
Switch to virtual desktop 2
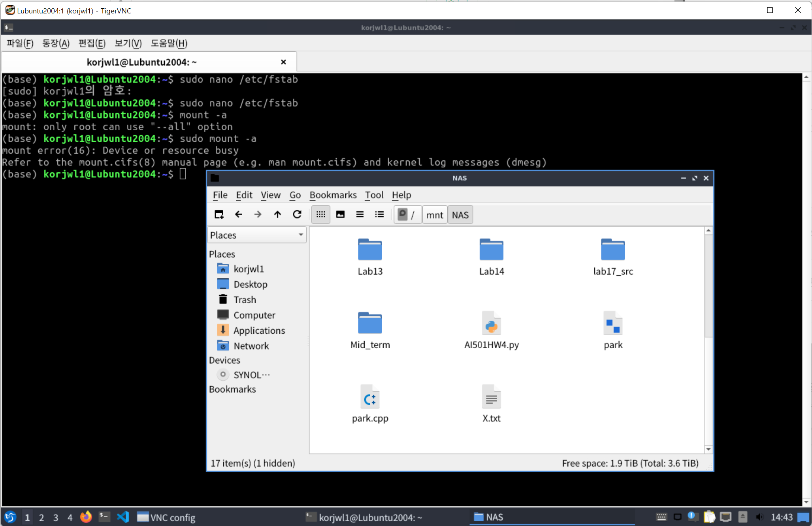(x=41, y=517)
